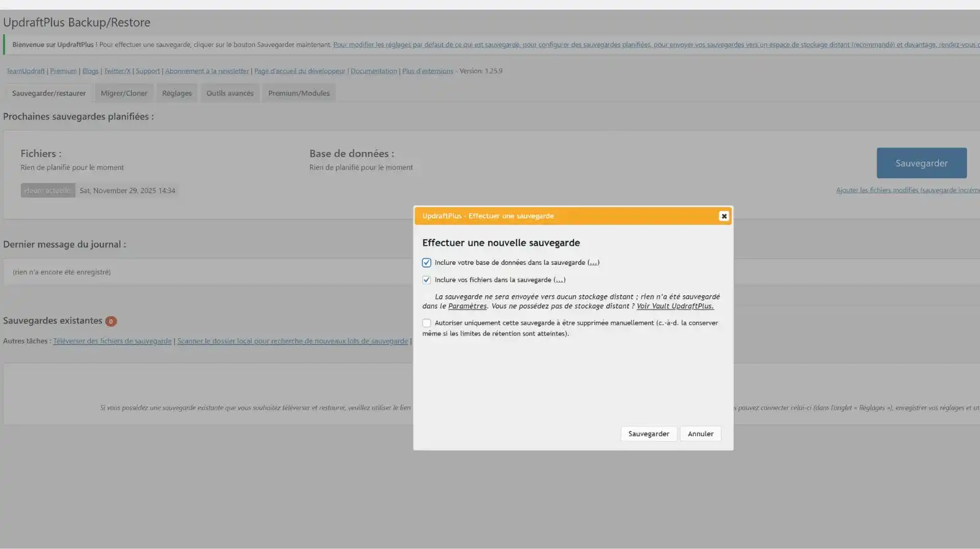
Task: Uncheck include database in backup checkbox
Action: [426, 263]
